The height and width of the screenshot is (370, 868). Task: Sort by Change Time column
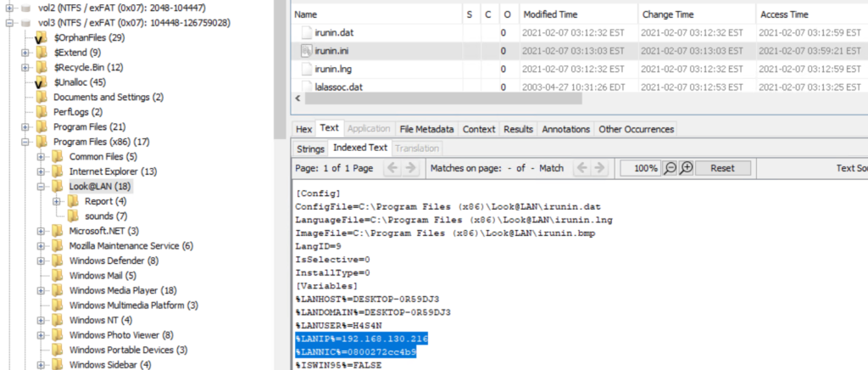[x=696, y=14]
